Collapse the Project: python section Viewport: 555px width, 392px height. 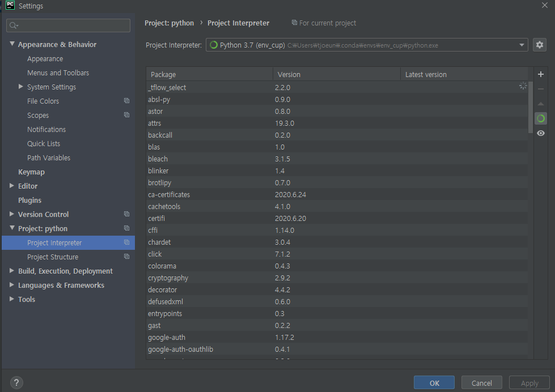(12, 228)
